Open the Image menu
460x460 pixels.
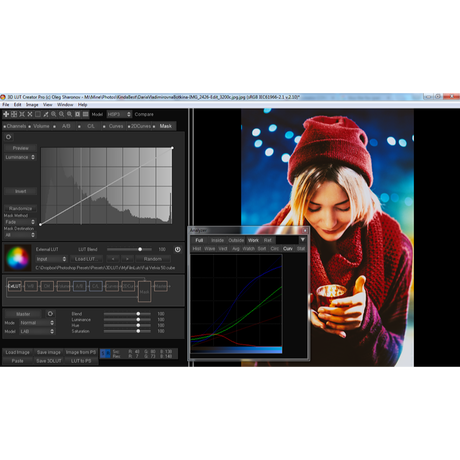pyautogui.click(x=32, y=105)
